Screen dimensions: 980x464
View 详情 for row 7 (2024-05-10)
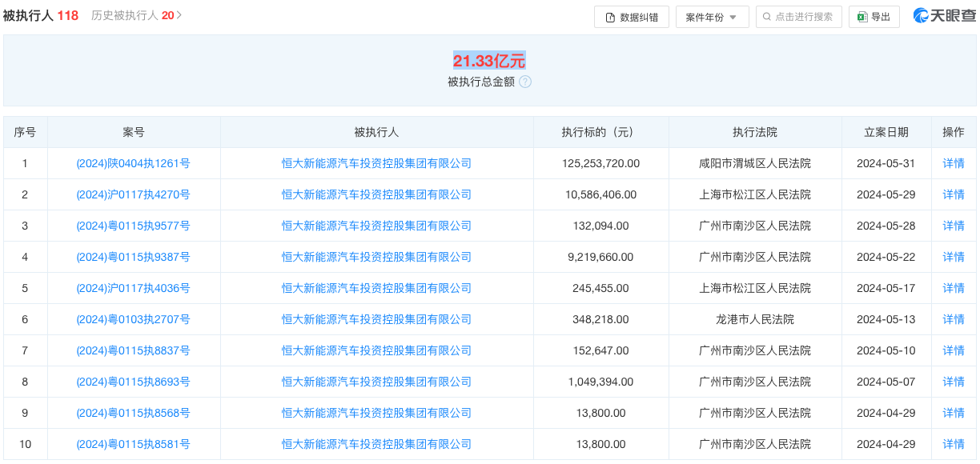(x=954, y=350)
